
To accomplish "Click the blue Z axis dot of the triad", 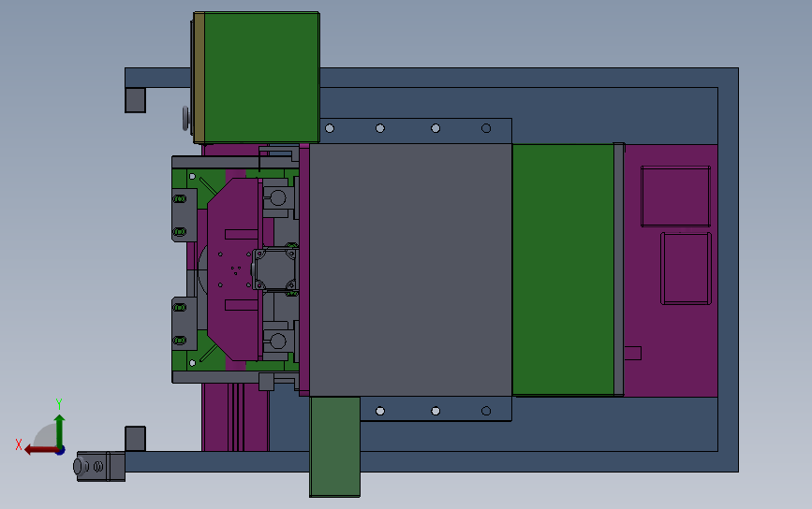I will click(61, 451).
